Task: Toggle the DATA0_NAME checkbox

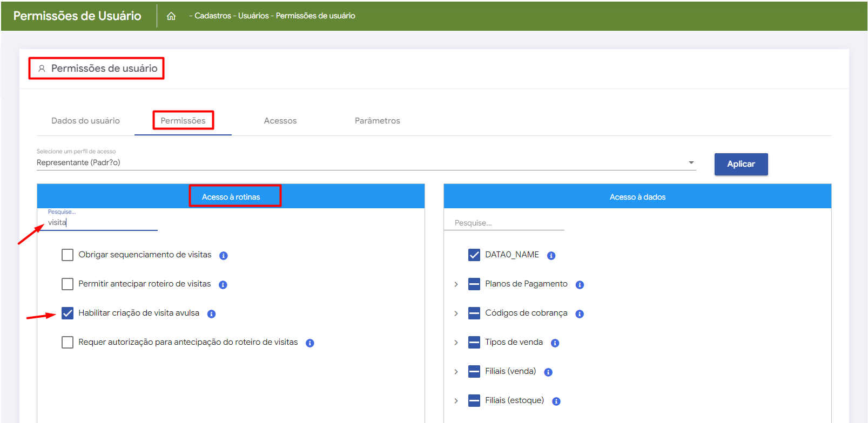Action: pyautogui.click(x=474, y=255)
